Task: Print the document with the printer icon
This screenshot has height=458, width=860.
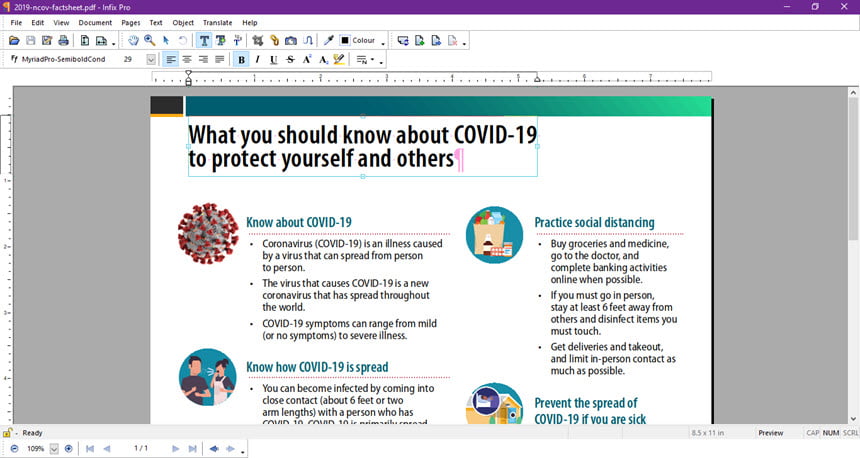Action: 64,41
